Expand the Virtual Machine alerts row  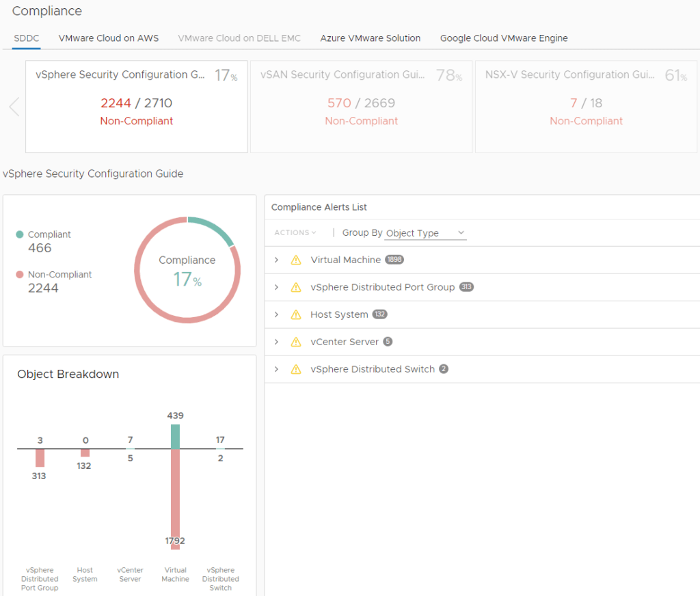[276, 260]
